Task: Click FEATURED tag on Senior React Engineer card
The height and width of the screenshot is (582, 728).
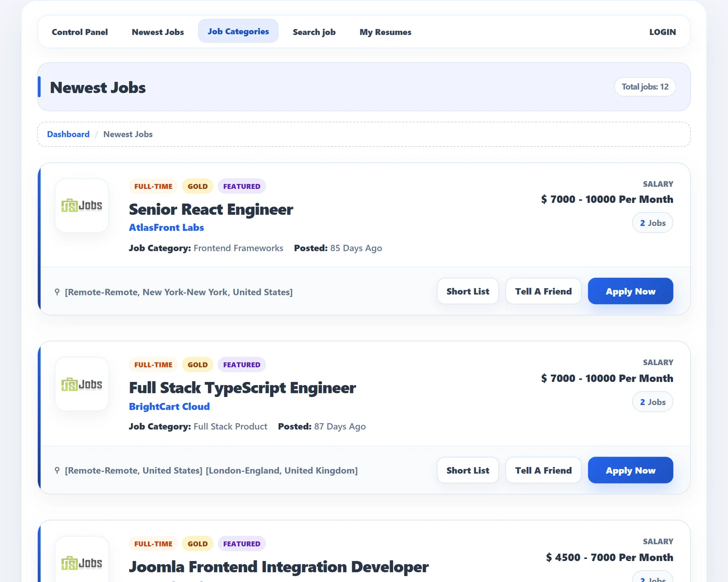Action: (x=242, y=186)
